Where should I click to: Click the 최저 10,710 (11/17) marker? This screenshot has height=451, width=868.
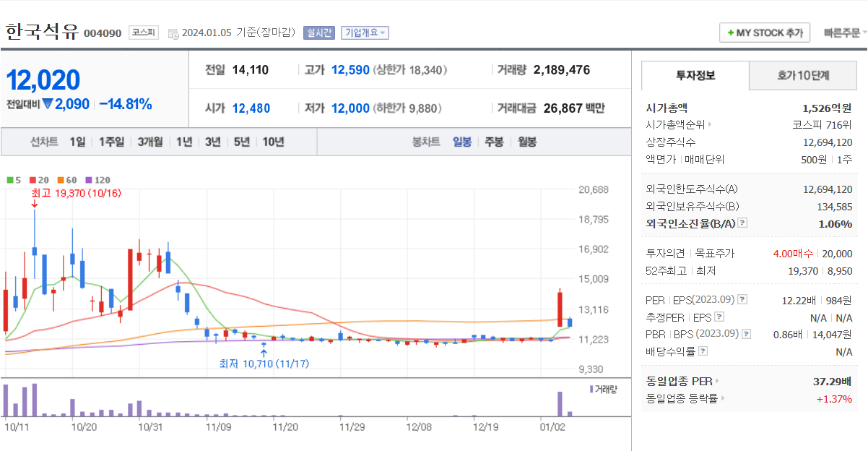pos(264,364)
